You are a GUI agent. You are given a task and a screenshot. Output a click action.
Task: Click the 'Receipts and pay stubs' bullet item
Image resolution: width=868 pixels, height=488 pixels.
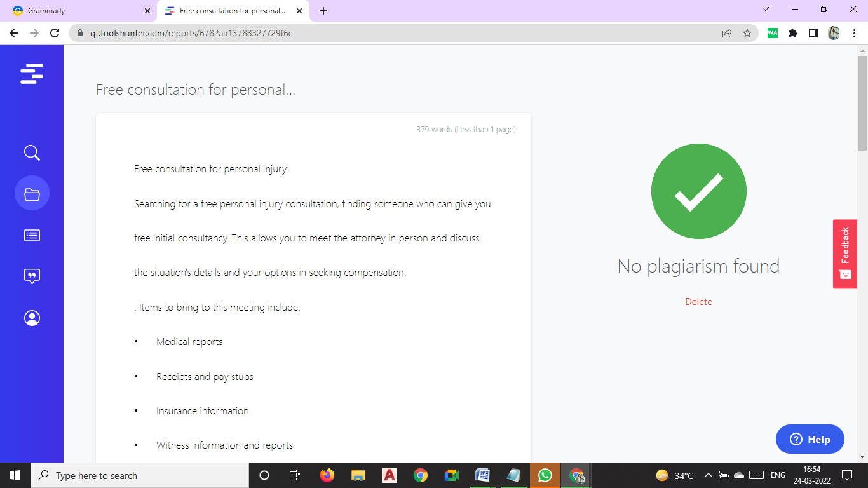tap(205, 377)
